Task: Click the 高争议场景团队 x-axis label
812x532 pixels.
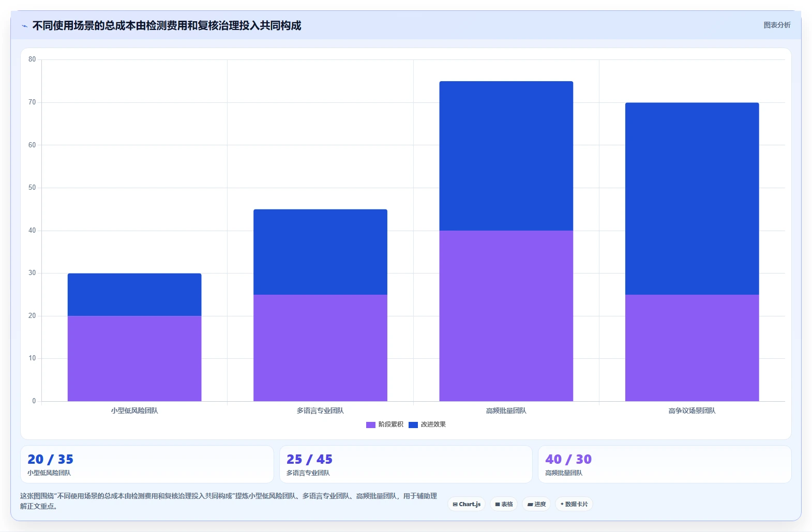Action: (x=692, y=411)
